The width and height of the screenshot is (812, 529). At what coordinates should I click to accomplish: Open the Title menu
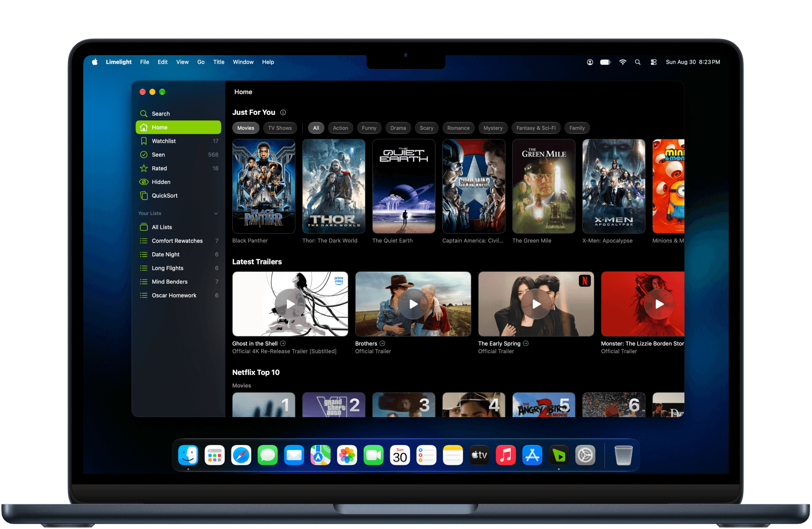pyautogui.click(x=219, y=62)
